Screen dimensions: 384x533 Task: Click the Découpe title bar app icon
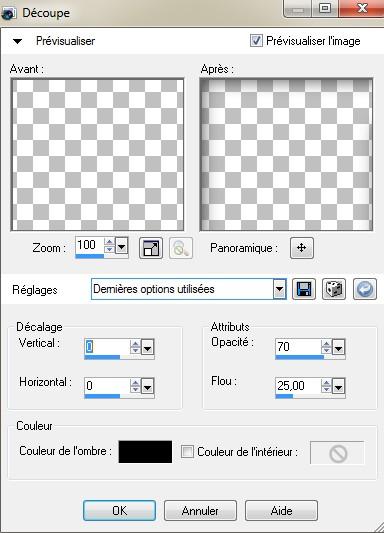(8, 14)
